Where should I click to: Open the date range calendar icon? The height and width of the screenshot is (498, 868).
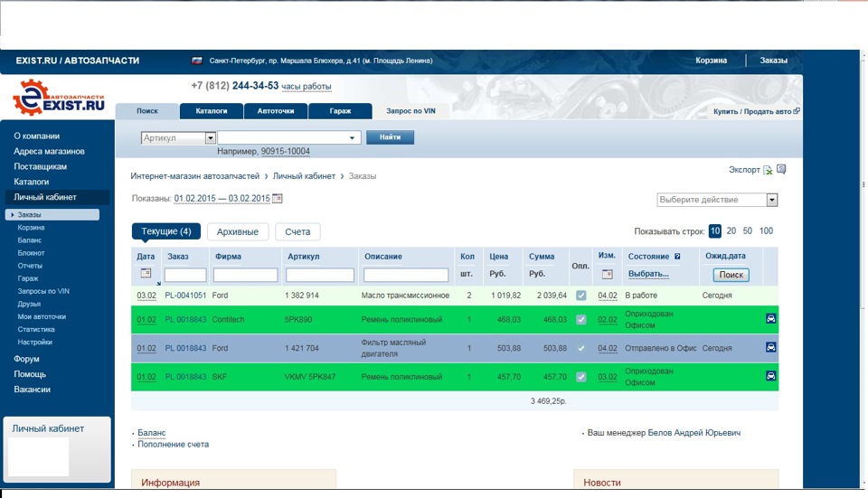tap(278, 198)
